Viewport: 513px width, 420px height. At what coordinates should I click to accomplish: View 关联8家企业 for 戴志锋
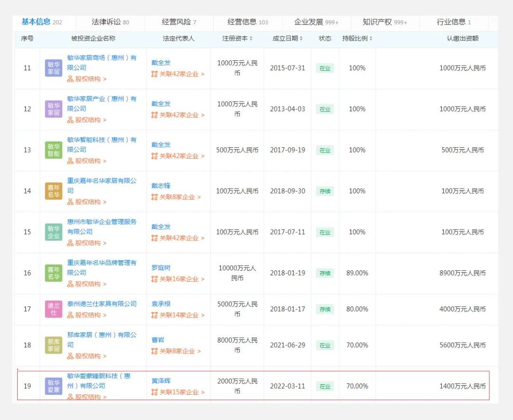176,197
